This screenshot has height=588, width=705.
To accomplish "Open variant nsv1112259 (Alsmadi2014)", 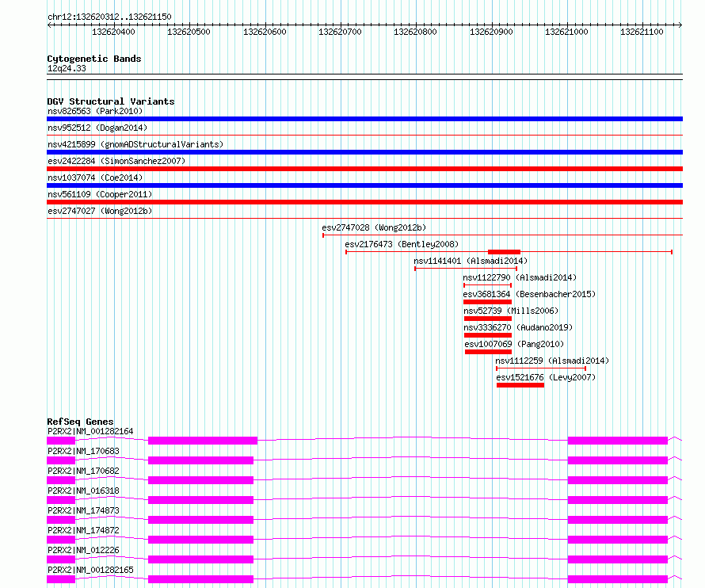I will coord(552,361).
